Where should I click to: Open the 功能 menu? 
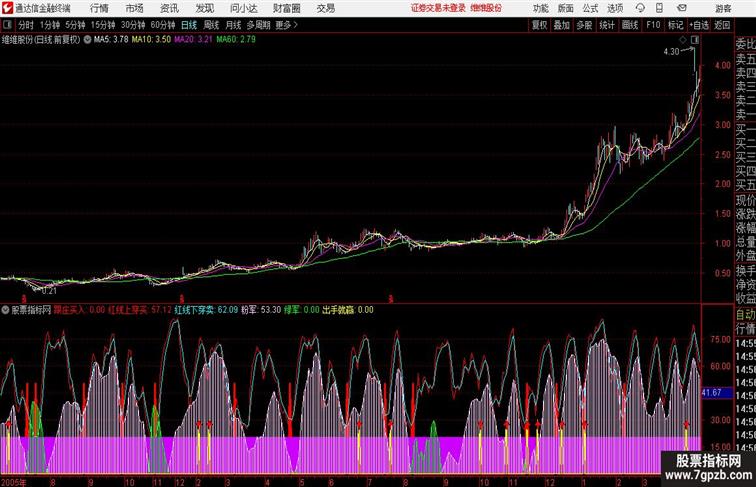point(540,8)
